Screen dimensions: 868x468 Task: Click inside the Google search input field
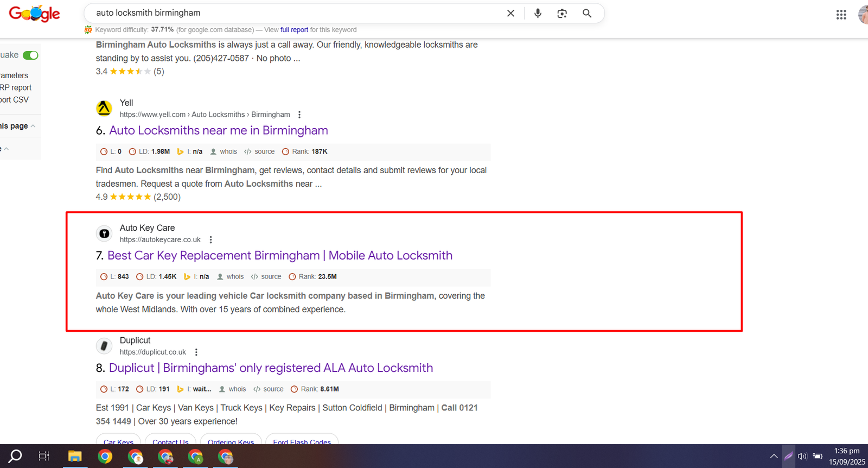(293, 13)
